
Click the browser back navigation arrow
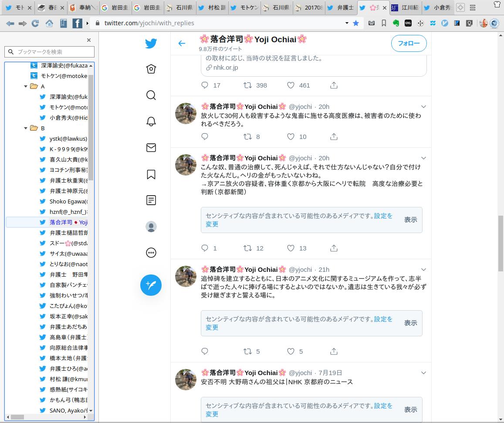(10, 24)
